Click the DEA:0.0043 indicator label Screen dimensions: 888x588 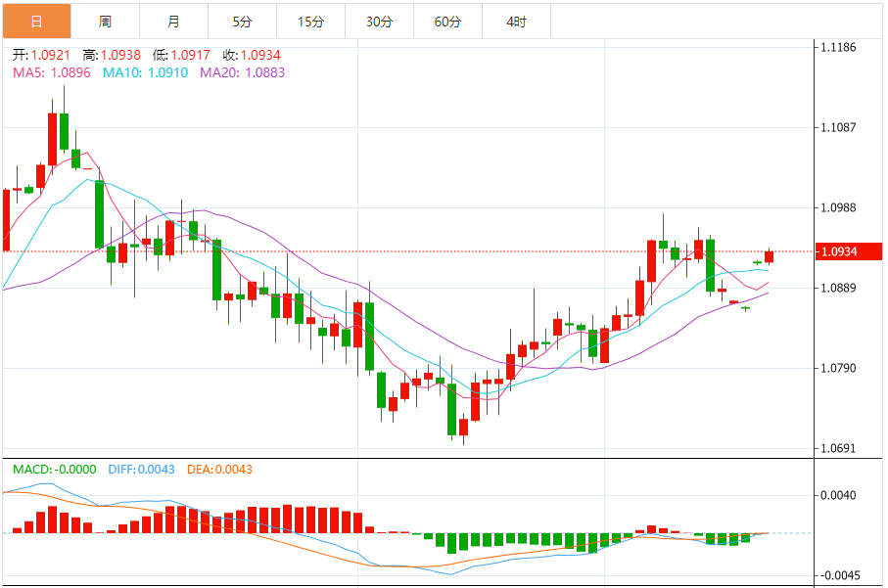point(219,470)
